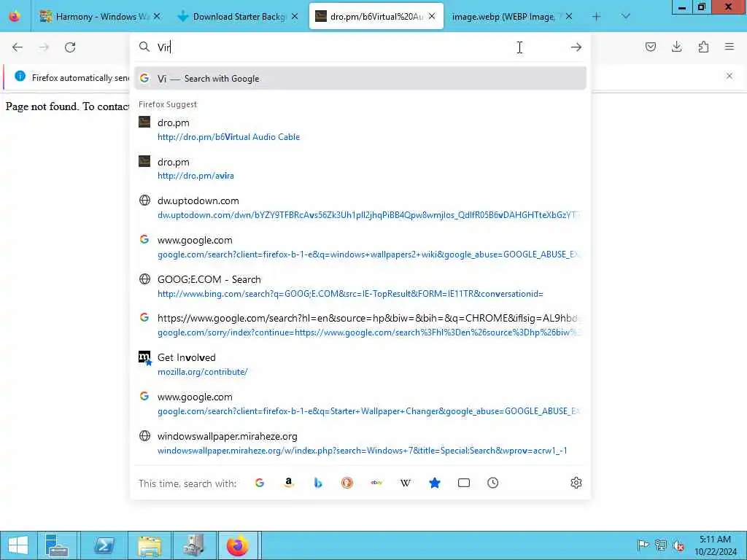The image size is (747, 560).
Task: Select google.com windows wallpapers2 wiki suggestion
Action: [360, 246]
